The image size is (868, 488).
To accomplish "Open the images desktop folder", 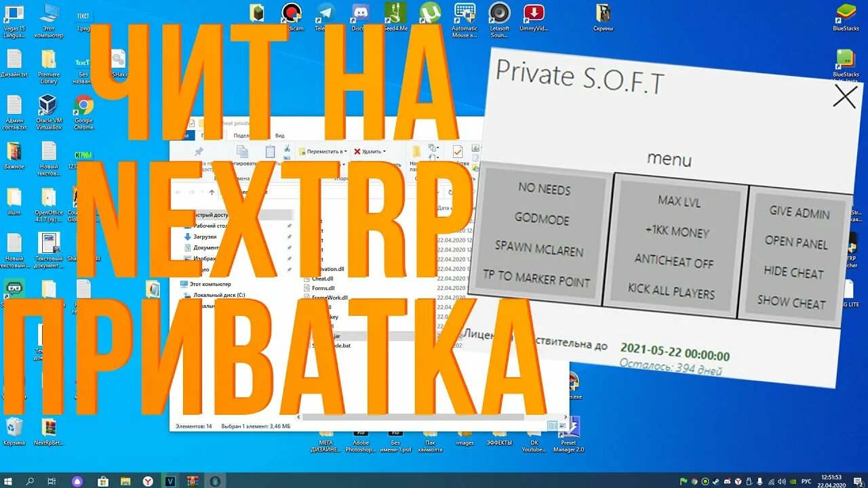I will 465,438.
